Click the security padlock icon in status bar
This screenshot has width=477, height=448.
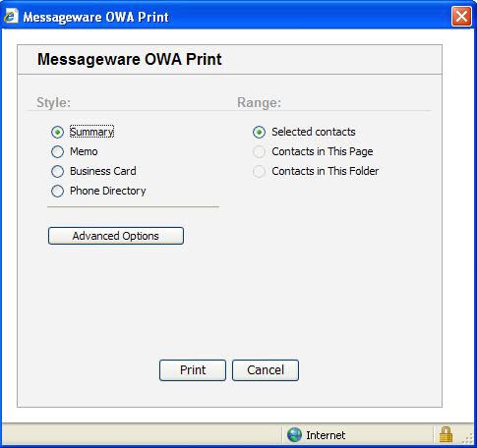tap(446, 434)
